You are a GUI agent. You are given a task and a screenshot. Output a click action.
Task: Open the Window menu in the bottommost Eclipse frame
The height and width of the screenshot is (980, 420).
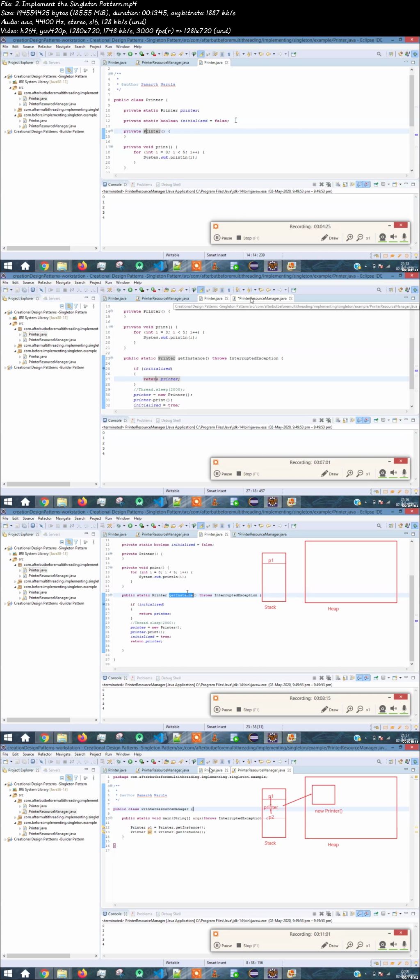pyautogui.click(x=123, y=754)
